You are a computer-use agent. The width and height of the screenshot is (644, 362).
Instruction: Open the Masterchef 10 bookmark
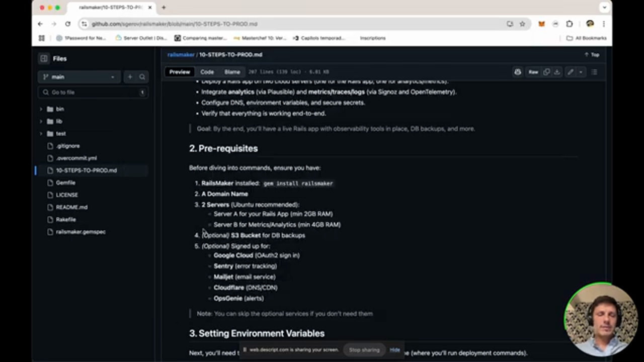tap(260, 38)
